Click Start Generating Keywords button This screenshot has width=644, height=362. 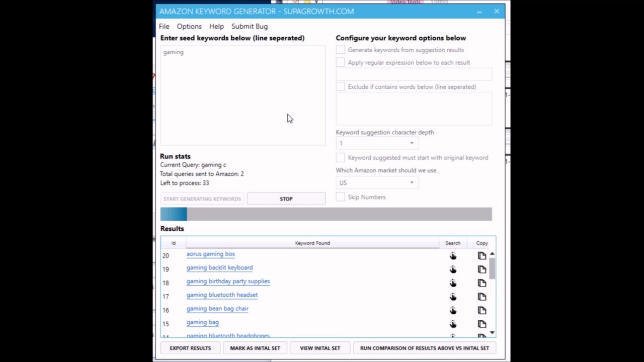click(x=202, y=199)
